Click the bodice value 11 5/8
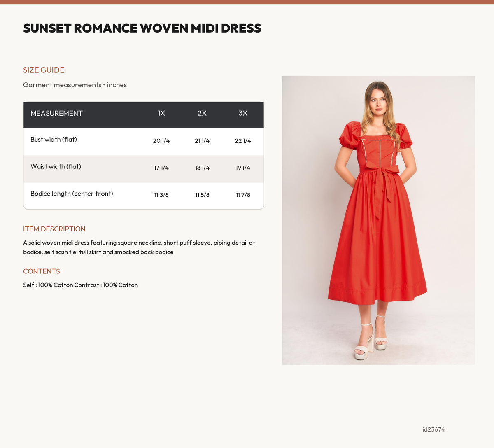Viewport: 494px width, 448px height. click(x=202, y=195)
